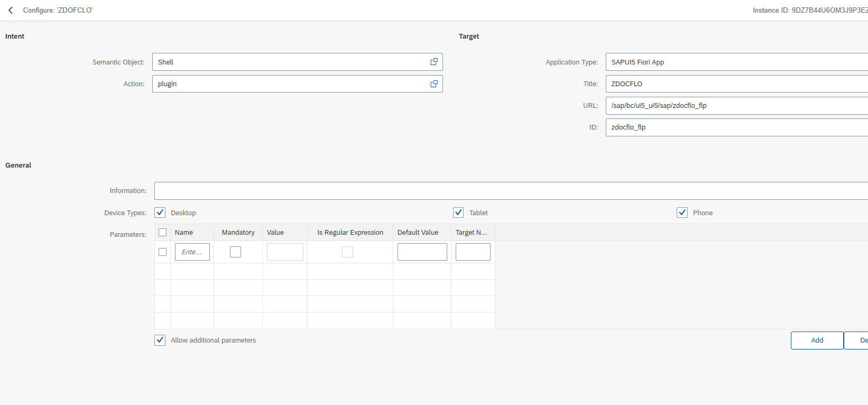Screen dimensions: 868x405
Task: Click the parameter Value input
Action: click(x=285, y=252)
